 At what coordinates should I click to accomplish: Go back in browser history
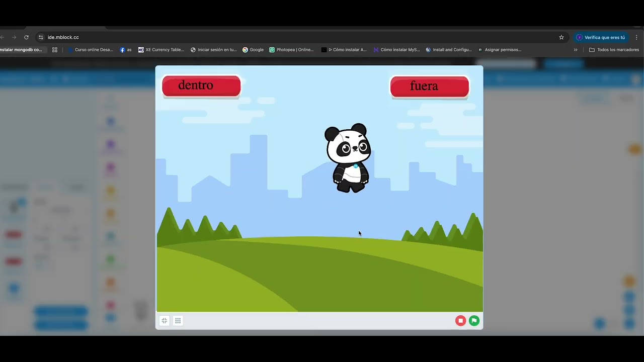tap(2, 37)
